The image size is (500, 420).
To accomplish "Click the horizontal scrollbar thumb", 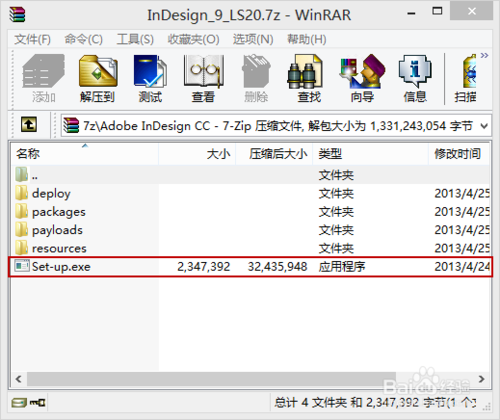I will (x=211, y=379).
